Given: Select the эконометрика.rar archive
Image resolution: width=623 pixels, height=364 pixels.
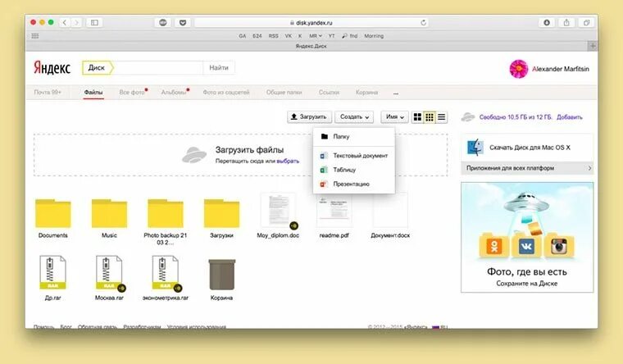Looking at the screenshot, I should coord(166,278).
